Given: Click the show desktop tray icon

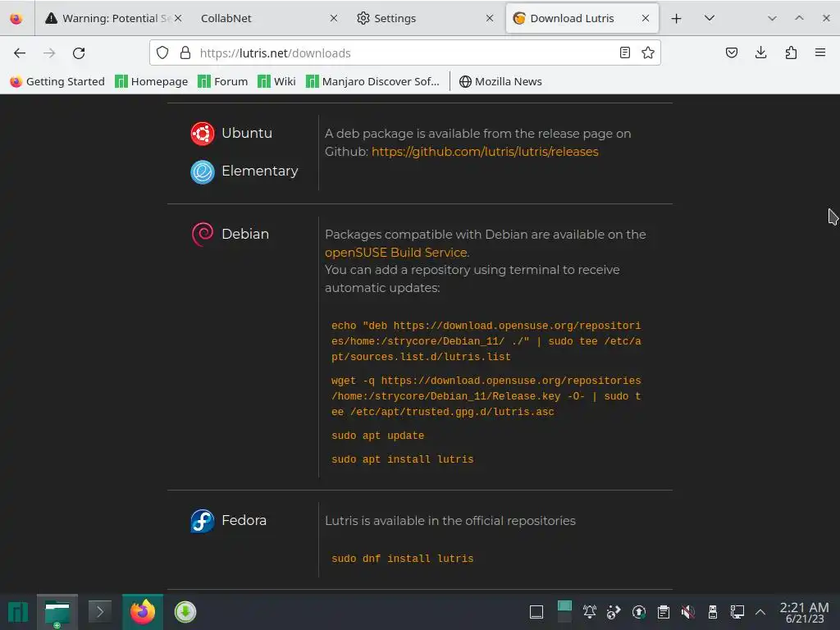Looking at the screenshot, I should [536, 612].
